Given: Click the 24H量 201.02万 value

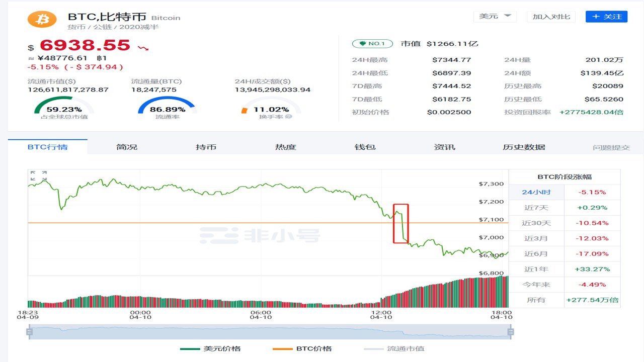Looking at the screenshot, I should click(x=605, y=60).
